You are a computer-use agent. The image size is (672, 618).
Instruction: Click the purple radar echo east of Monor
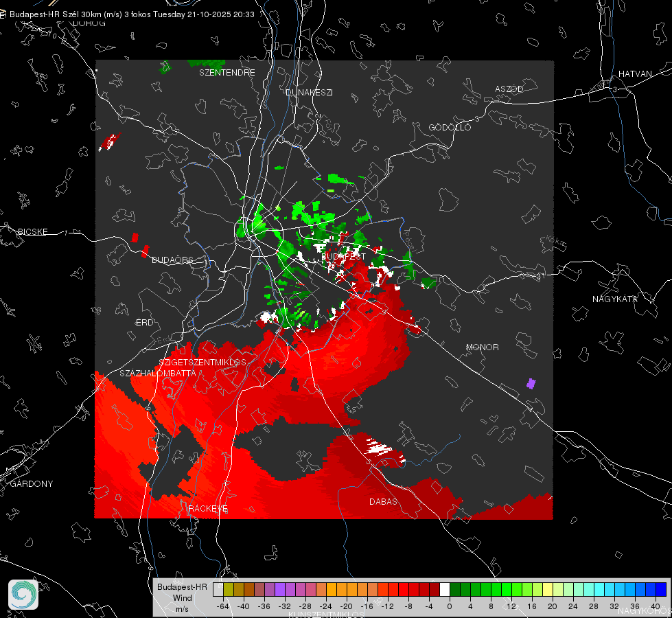tap(531, 383)
